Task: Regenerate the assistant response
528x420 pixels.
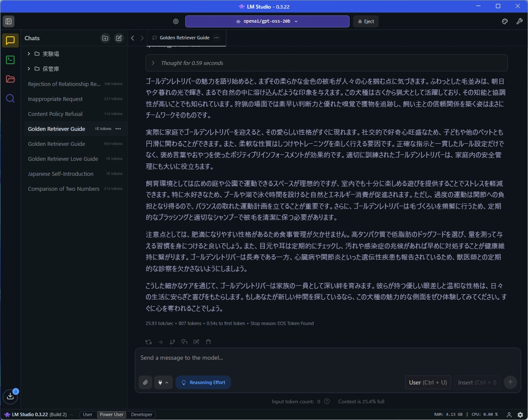Action: (148, 342)
